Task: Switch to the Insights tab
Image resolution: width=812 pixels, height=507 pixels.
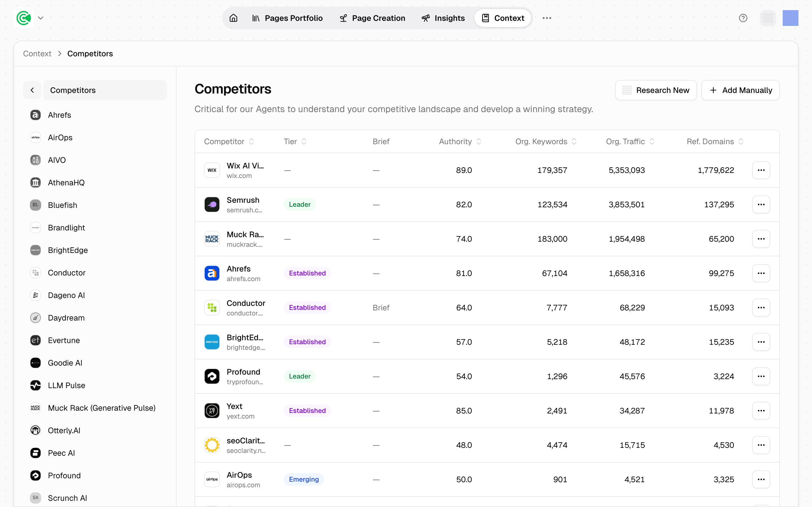Action: click(443, 18)
